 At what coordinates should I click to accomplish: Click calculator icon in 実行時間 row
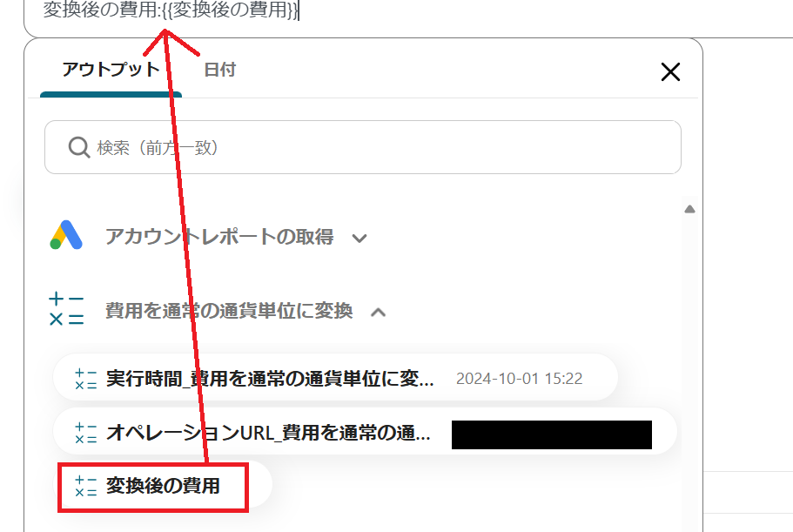(85, 379)
